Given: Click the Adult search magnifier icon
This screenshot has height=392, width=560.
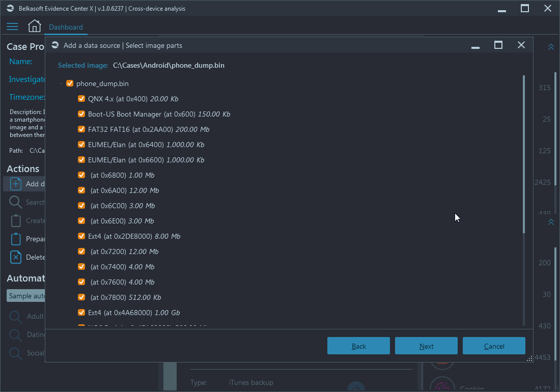Looking at the screenshot, I should (x=16, y=317).
